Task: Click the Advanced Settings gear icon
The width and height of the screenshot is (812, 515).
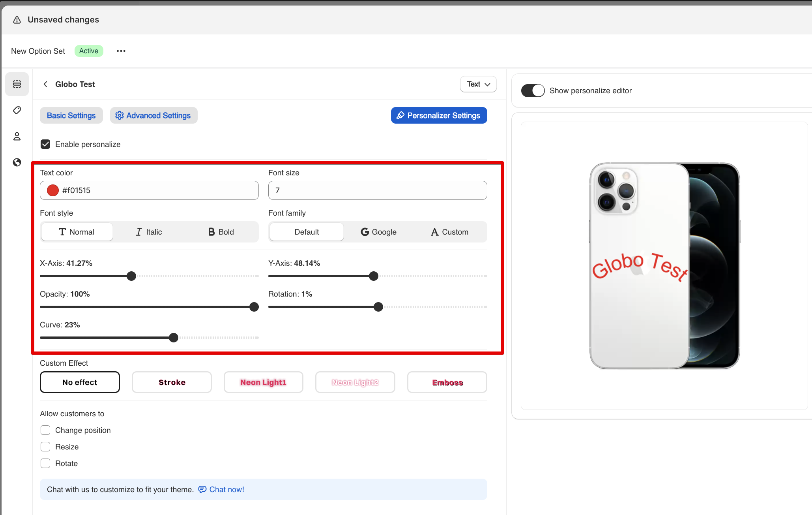Action: 119,115
